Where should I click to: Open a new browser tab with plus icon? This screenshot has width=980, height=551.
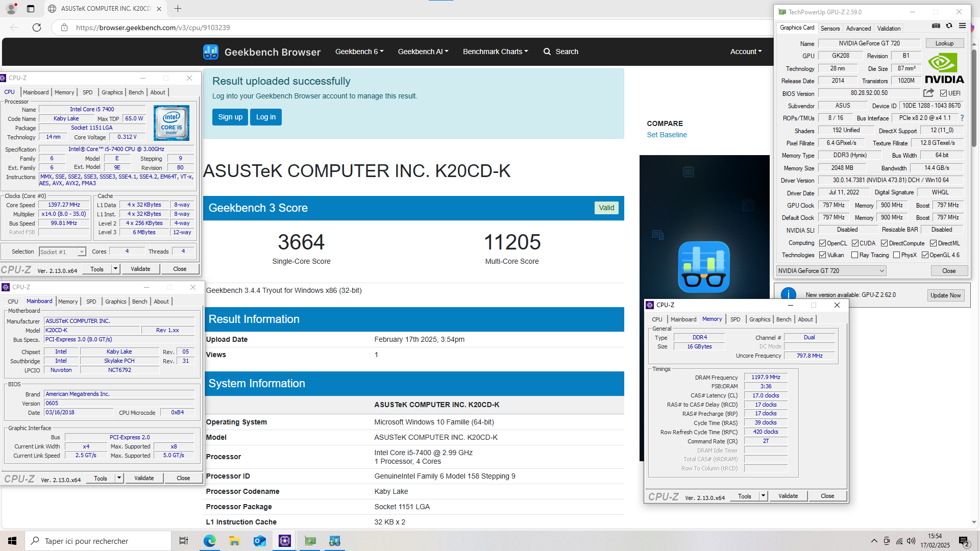(178, 9)
